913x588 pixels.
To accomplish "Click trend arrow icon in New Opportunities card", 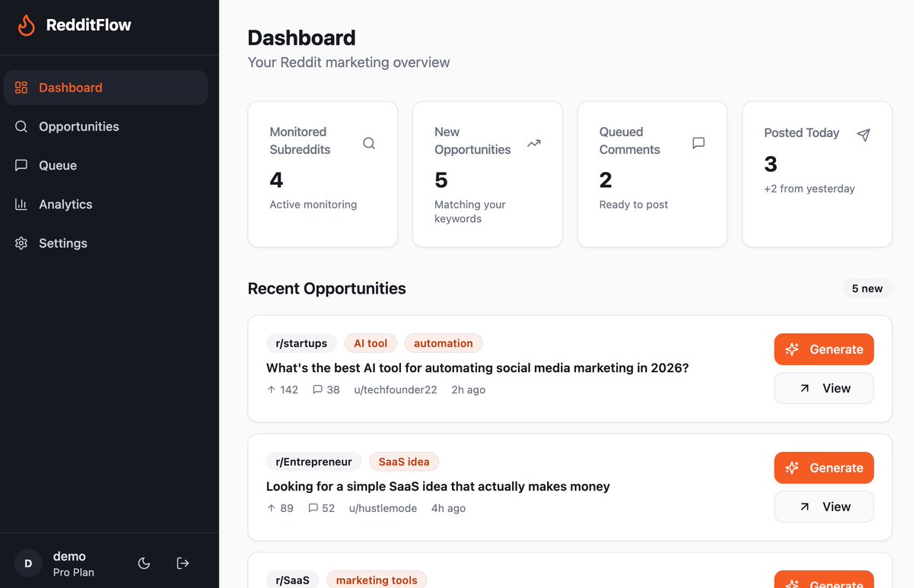I will point(534,143).
